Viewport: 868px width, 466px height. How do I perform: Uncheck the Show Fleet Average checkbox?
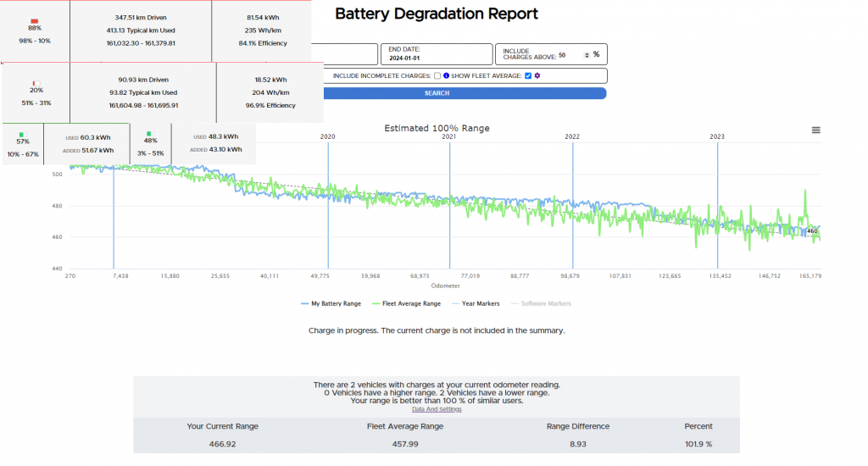pyautogui.click(x=528, y=76)
